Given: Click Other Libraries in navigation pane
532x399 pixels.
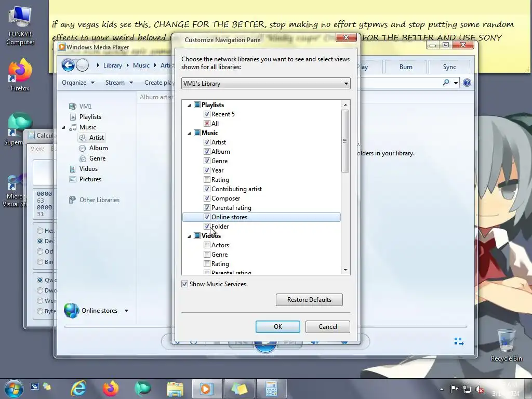Looking at the screenshot, I should coord(99,200).
